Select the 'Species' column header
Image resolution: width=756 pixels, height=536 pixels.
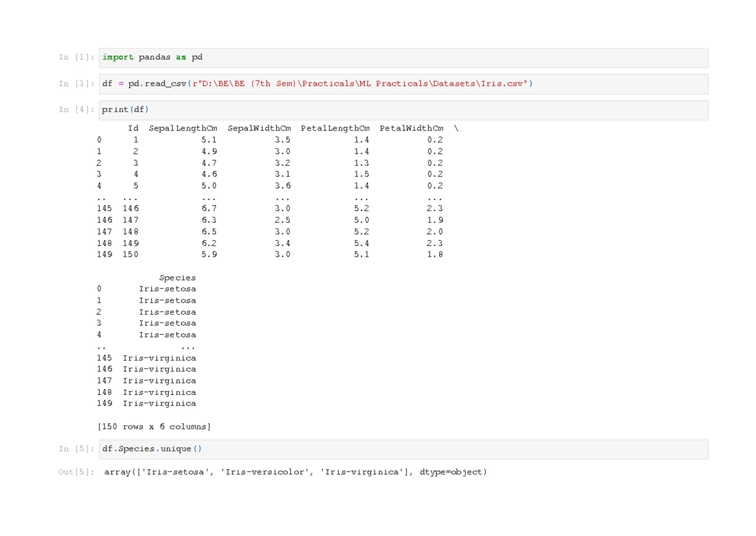coord(178,278)
